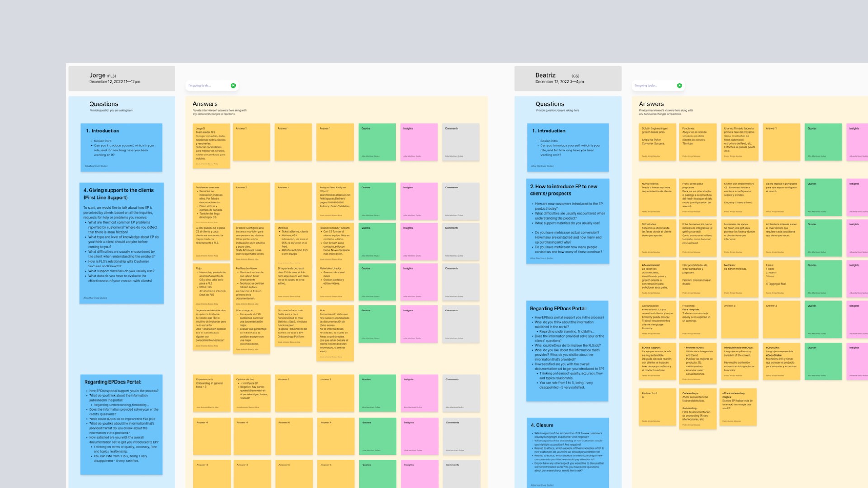The image size is (868, 488).
Task: Click Jorge's "Answers" section title
Action: [205, 104]
